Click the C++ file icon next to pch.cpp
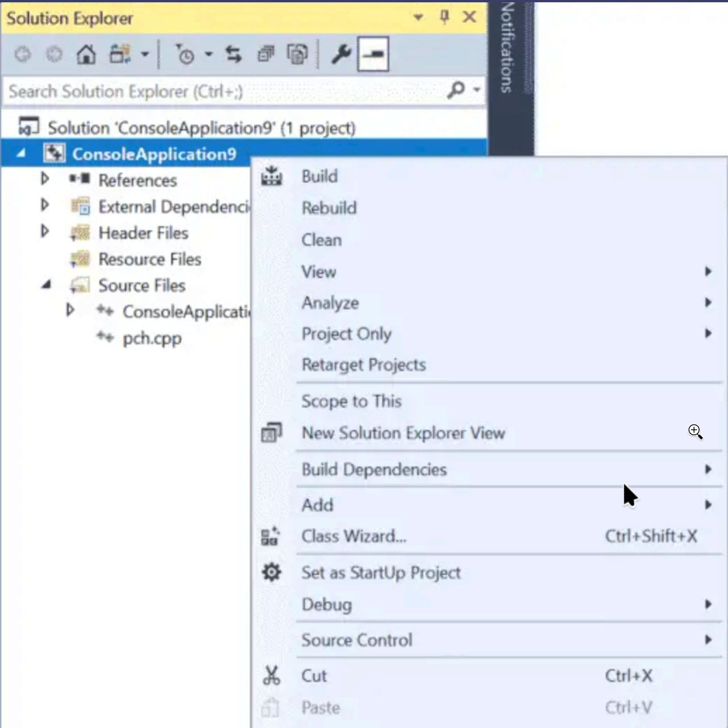The width and height of the screenshot is (728, 728). 105,336
